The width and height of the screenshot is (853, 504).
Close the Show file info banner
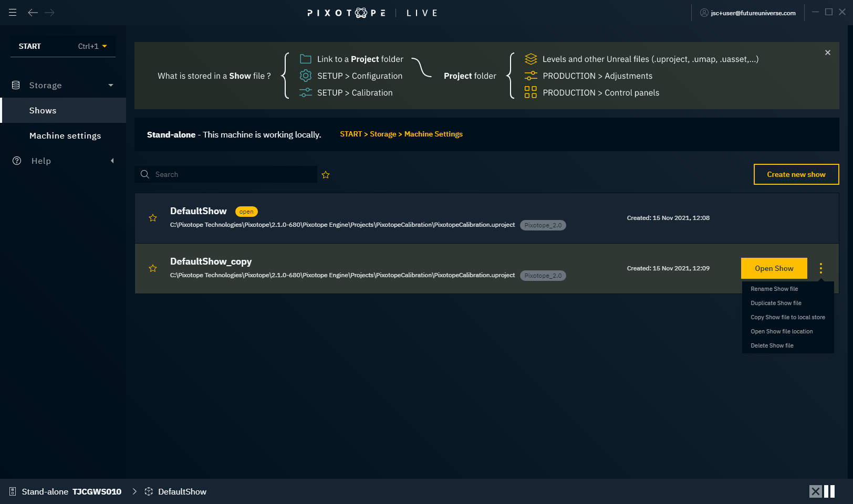(x=828, y=52)
